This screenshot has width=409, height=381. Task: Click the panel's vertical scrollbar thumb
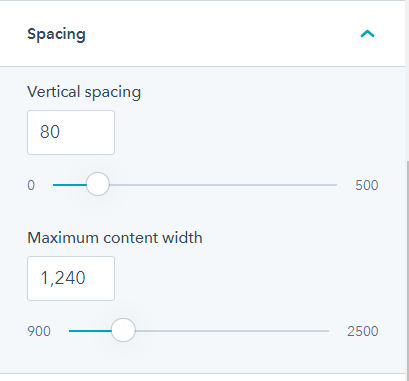(x=407, y=270)
